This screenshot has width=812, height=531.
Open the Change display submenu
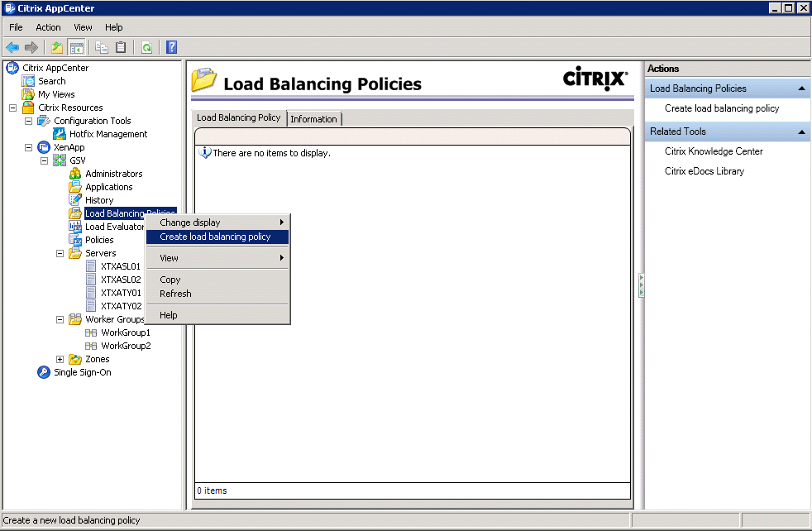(x=217, y=222)
